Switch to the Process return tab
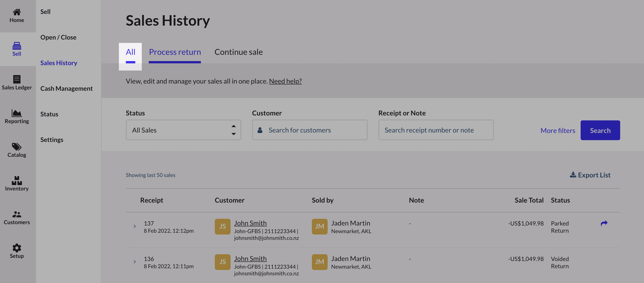Viewport: 644px width, 283px height. (x=175, y=52)
